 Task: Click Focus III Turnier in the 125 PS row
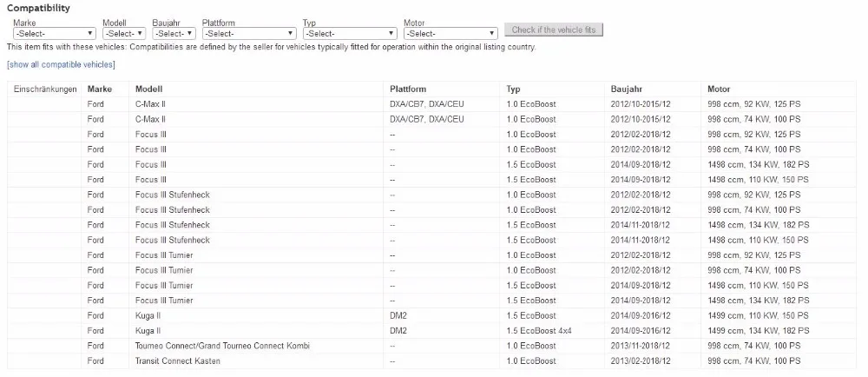click(164, 255)
